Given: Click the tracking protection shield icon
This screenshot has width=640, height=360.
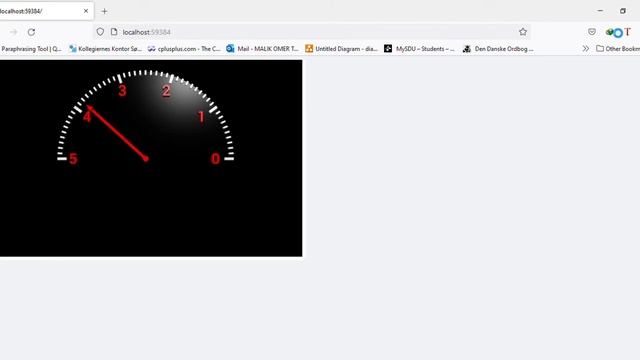Looking at the screenshot, I should click(100, 32).
